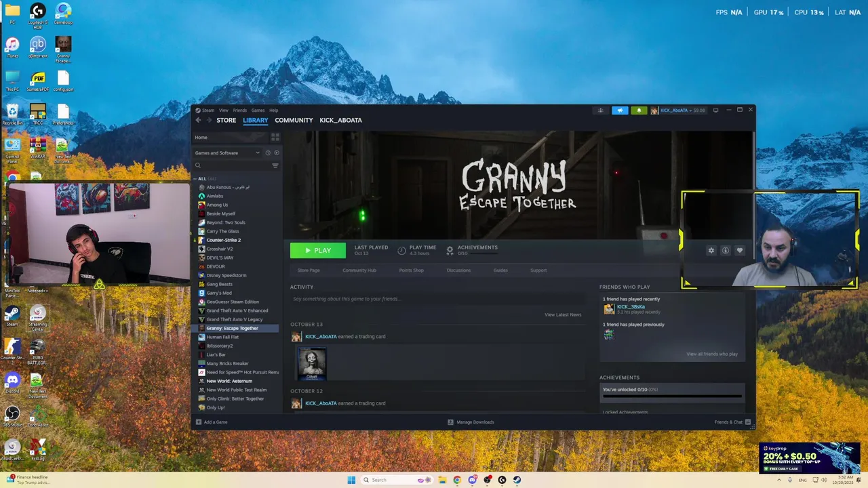Go forward using the Steam forward arrow
Image resolution: width=868 pixels, height=488 pixels.
(x=208, y=120)
